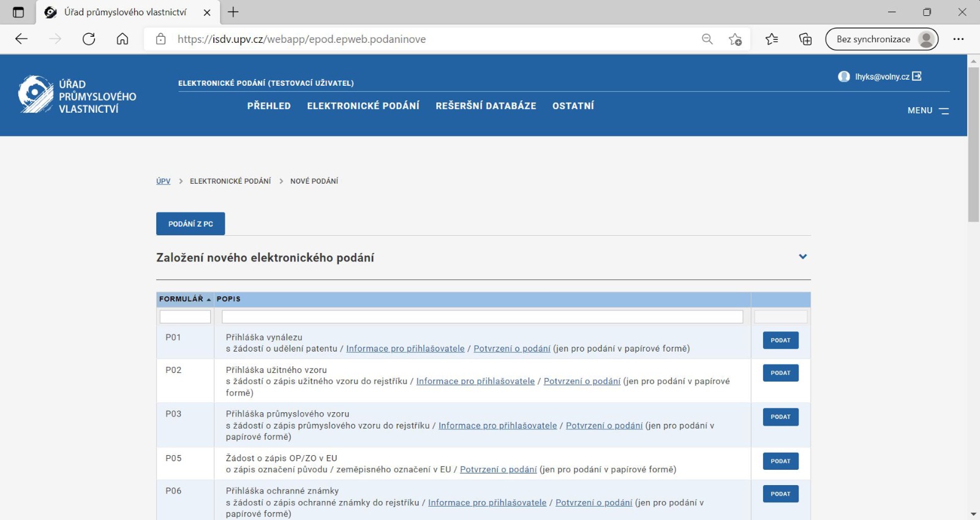Go to browser home page icon
This screenshot has width=980, height=520.
click(123, 39)
